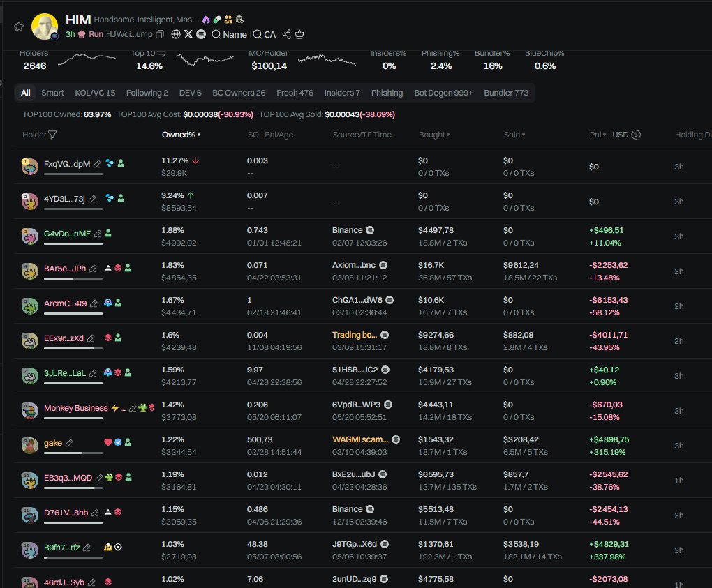712x588 pixels.
Task: Click the 11.27% owned value on the FxqVG...dpM row
Action: (175, 160)
